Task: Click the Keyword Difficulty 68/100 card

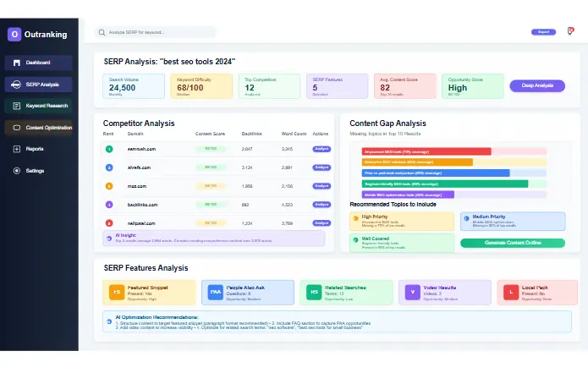Action: pyautogui.click(x=201, y=86)
